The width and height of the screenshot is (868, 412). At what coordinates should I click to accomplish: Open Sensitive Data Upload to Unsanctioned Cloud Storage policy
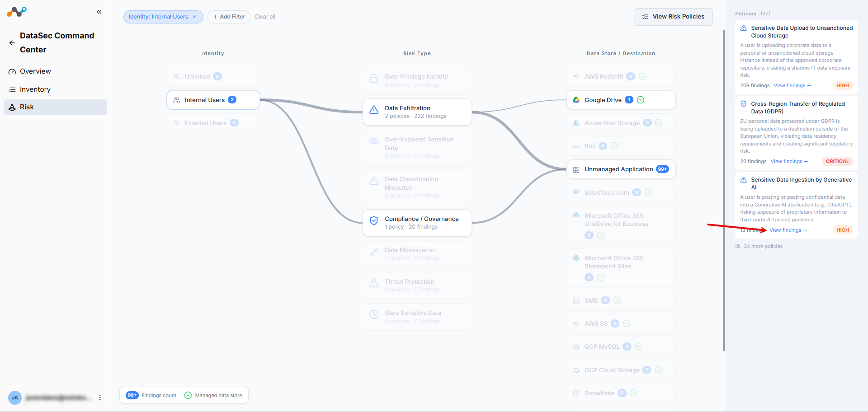pos(802,32)
